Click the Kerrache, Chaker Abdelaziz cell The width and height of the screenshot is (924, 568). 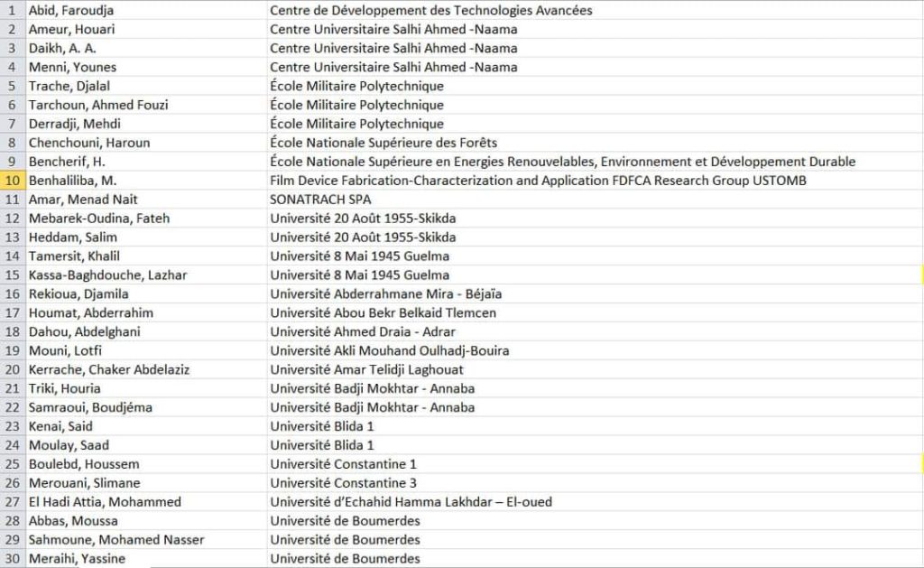146,370
